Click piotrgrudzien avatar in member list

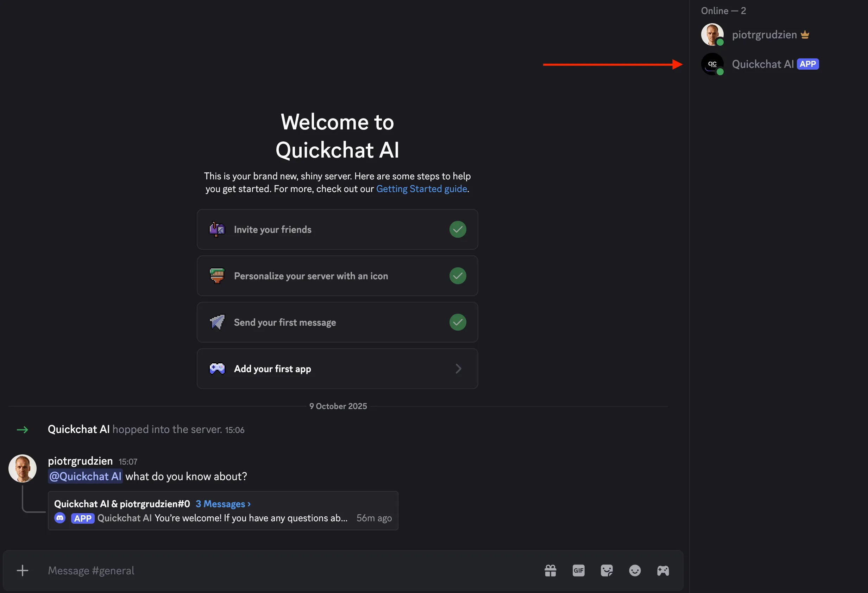click(712, 34)
